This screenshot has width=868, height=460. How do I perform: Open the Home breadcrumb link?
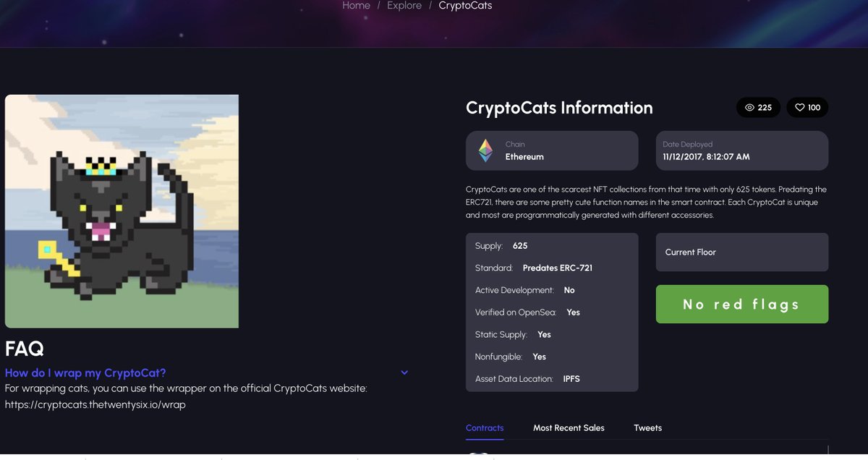coord(356,6)
